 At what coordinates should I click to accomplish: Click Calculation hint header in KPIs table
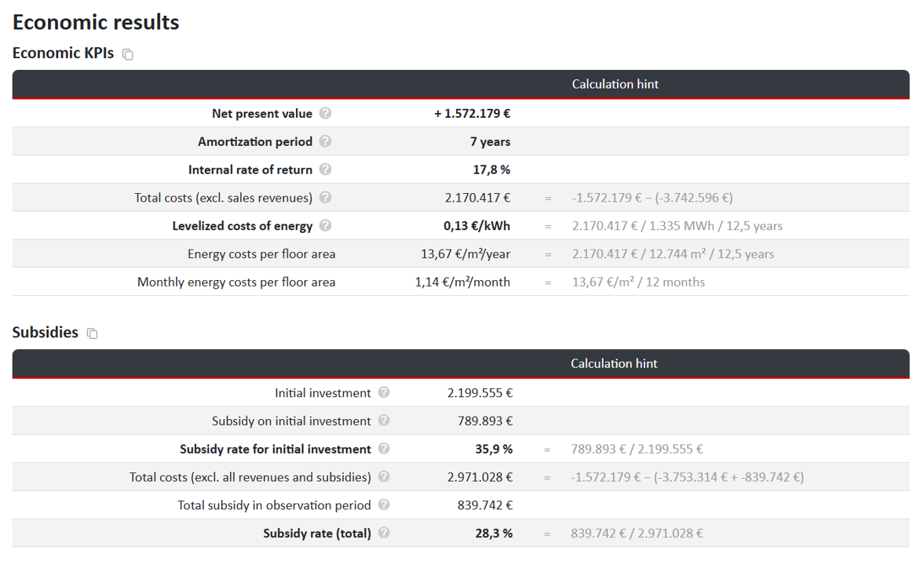[x=615, y=84]
